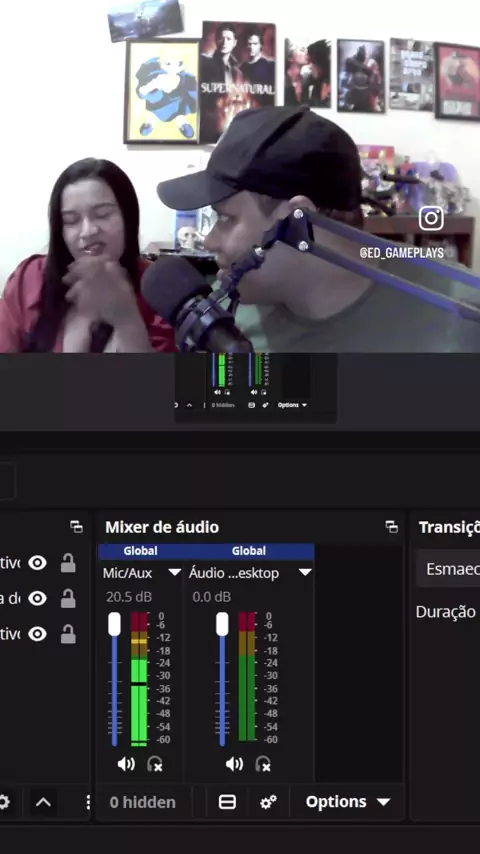Toggle Mic/Aux headphone monitoring icon
Screen dimensions: 480x854
(x=155, y=764)
